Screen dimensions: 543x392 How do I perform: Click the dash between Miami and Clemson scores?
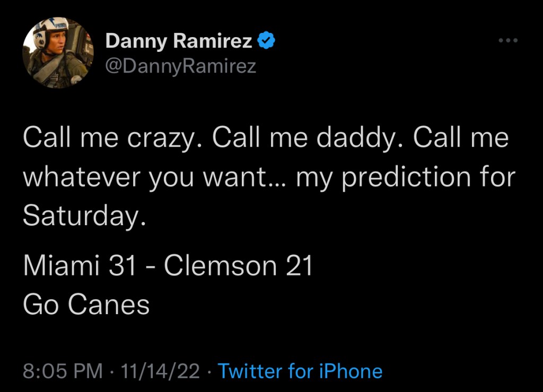[x=151, y=267]
